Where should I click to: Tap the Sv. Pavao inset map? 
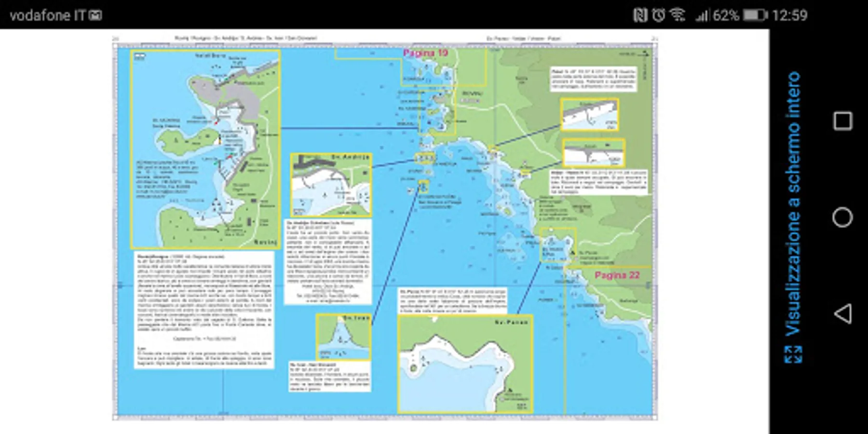point(465,364)
